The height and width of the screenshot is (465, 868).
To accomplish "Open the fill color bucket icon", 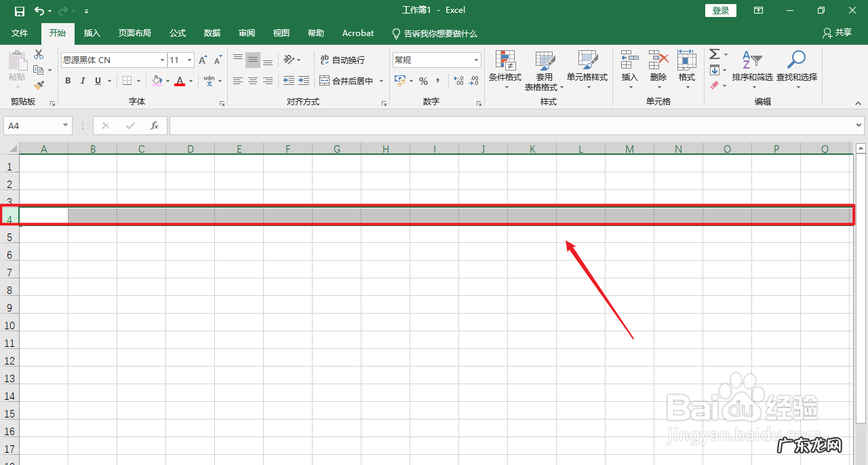I will click(x=157, y=80).
